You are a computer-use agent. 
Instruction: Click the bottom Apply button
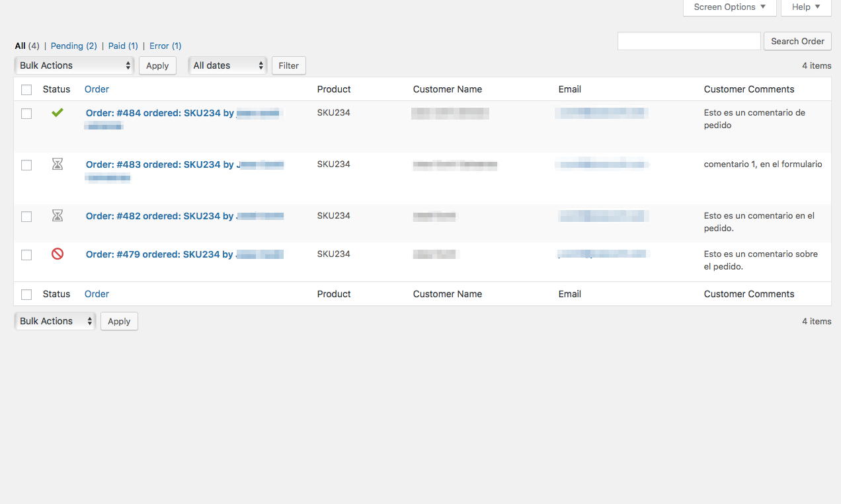119,321
